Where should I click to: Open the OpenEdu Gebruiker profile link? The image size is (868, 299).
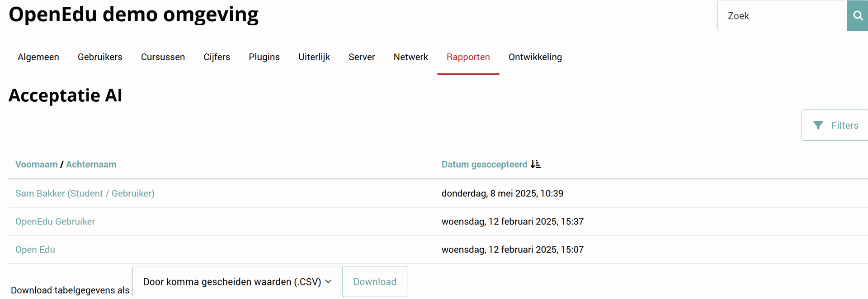55,222
